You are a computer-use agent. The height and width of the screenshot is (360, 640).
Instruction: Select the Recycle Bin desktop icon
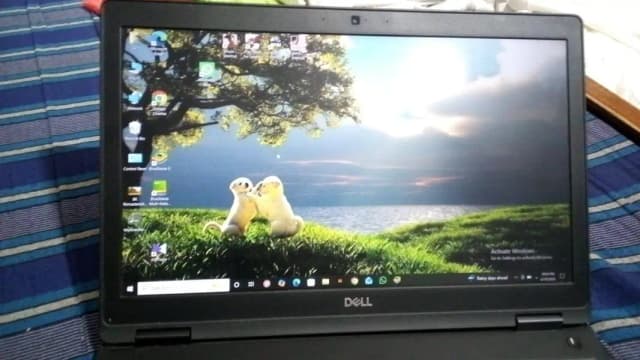pos(134,131)
